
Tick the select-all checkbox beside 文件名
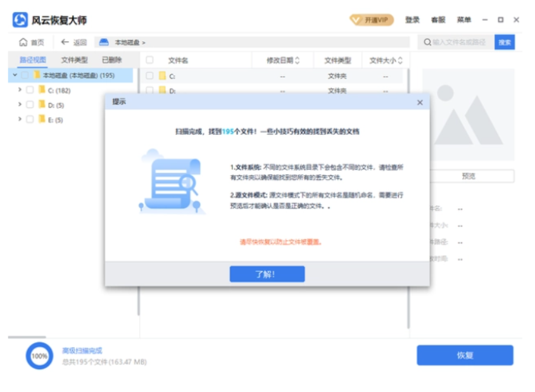click(150, 60)
